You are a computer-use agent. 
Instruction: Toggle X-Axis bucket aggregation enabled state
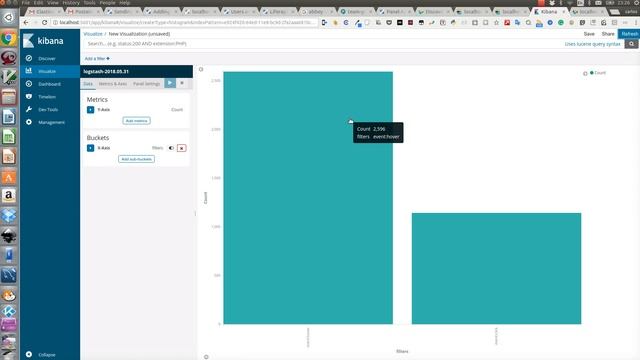click(x=171, y=148)
